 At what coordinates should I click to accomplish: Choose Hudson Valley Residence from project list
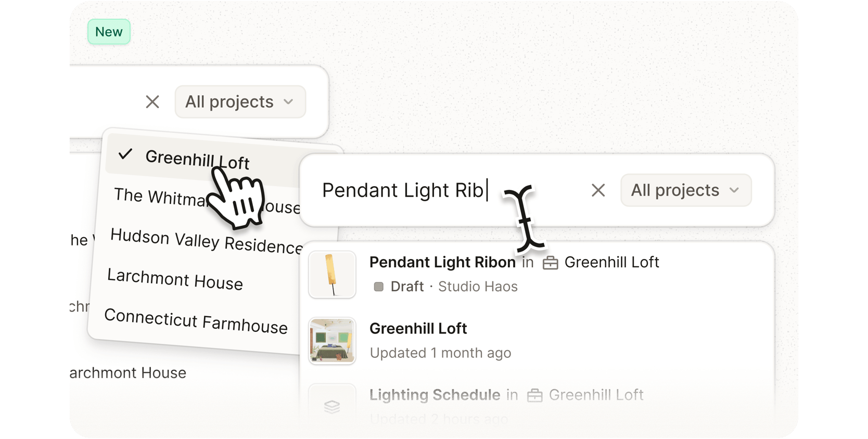pos(207,241)
